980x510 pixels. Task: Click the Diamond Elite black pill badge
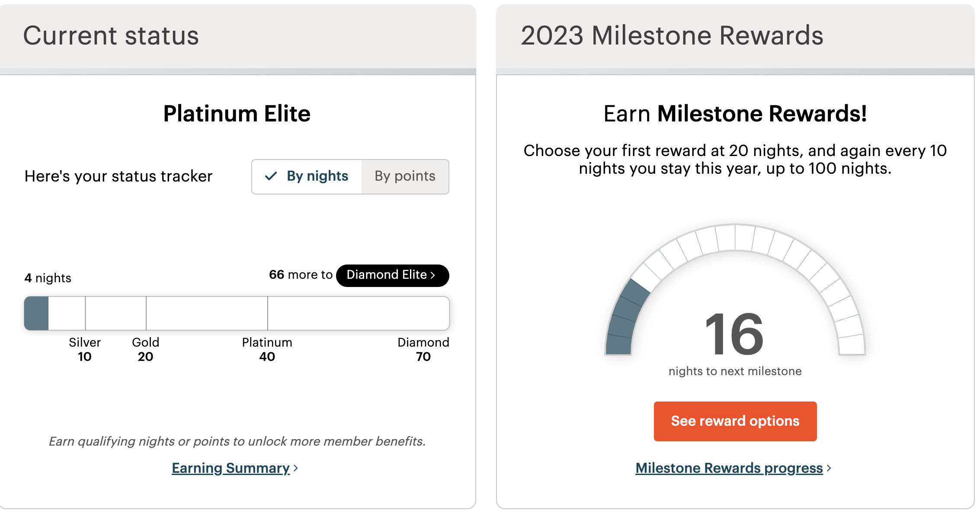[391, 275]
